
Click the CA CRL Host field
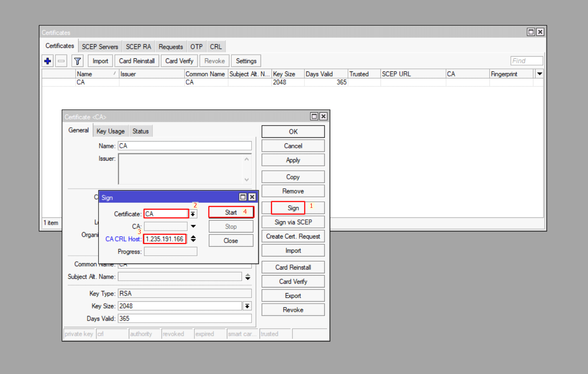[x=165, y=239]
